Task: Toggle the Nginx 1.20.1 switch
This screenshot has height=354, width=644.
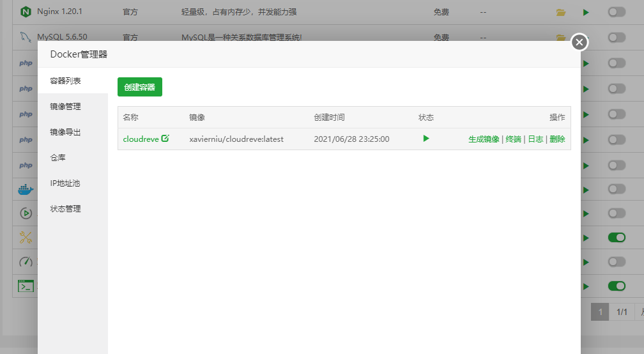Action: [617, 12]
